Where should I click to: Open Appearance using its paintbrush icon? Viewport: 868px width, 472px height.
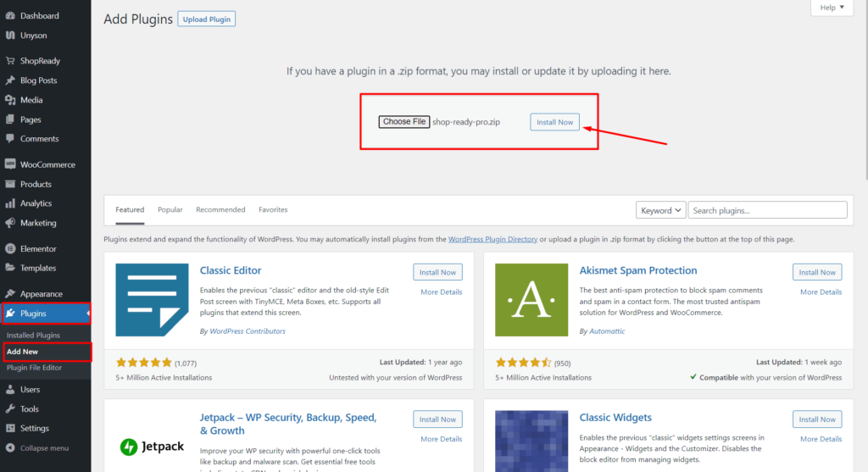click(x=10, y=294)
